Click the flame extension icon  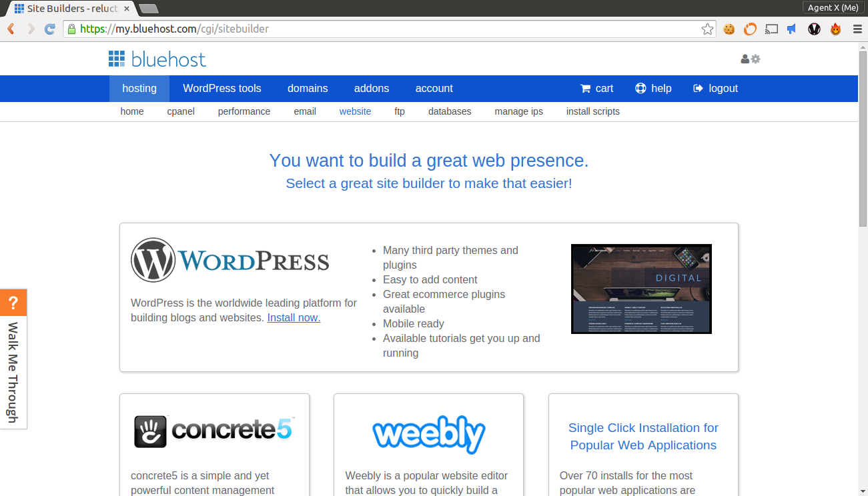[x=835, y=29]
